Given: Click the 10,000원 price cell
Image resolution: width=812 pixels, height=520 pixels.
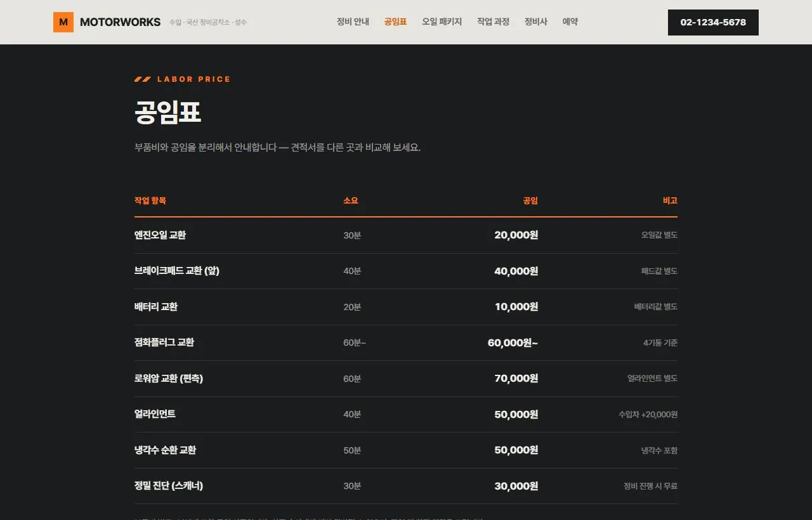Looking at the screenshot, I should tap(516, 307).
